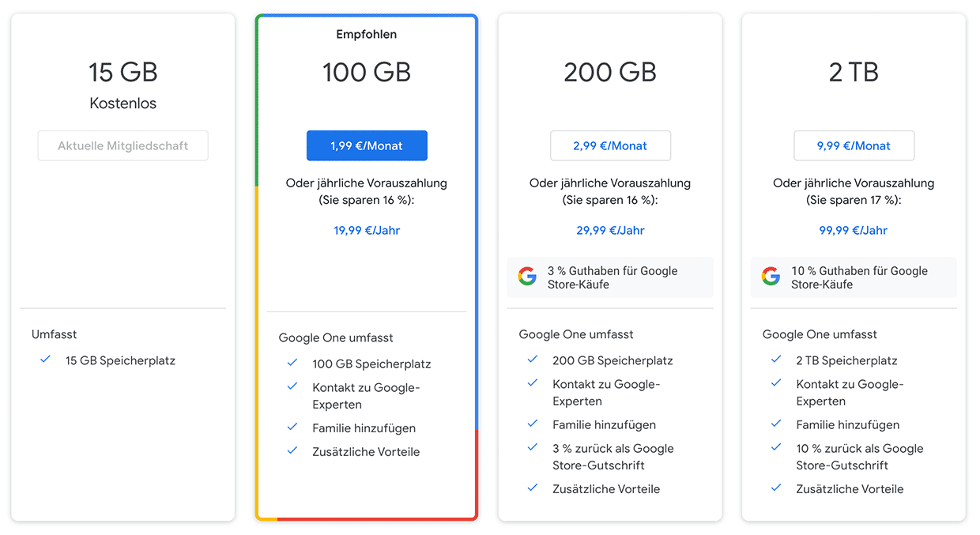Click checkmark next to 100 GB Speicherplatz

[x=292, y=363]
